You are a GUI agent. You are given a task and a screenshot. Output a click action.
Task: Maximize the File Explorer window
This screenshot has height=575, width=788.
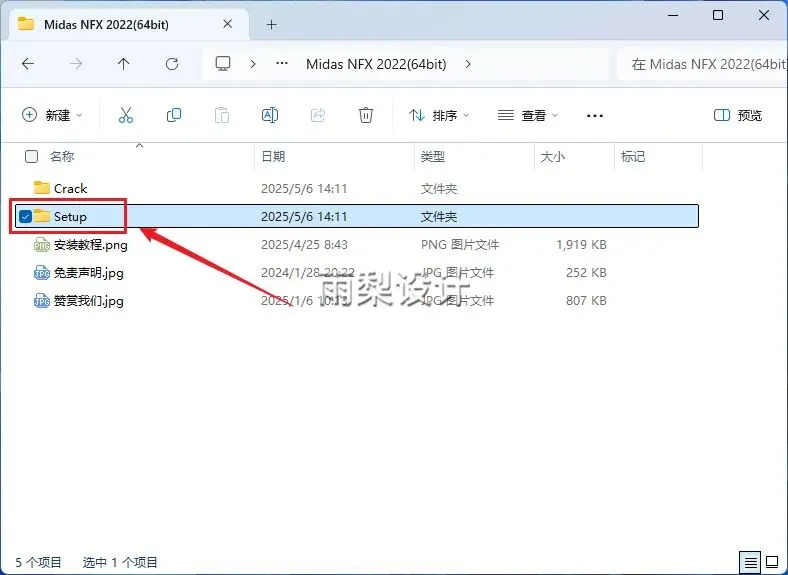[x=718, y=15]
